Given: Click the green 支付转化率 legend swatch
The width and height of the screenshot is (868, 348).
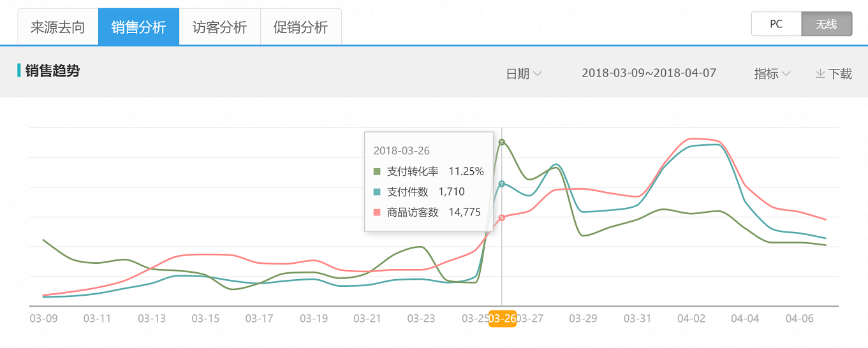Looking at the screenshot, I should pos(377,171).
